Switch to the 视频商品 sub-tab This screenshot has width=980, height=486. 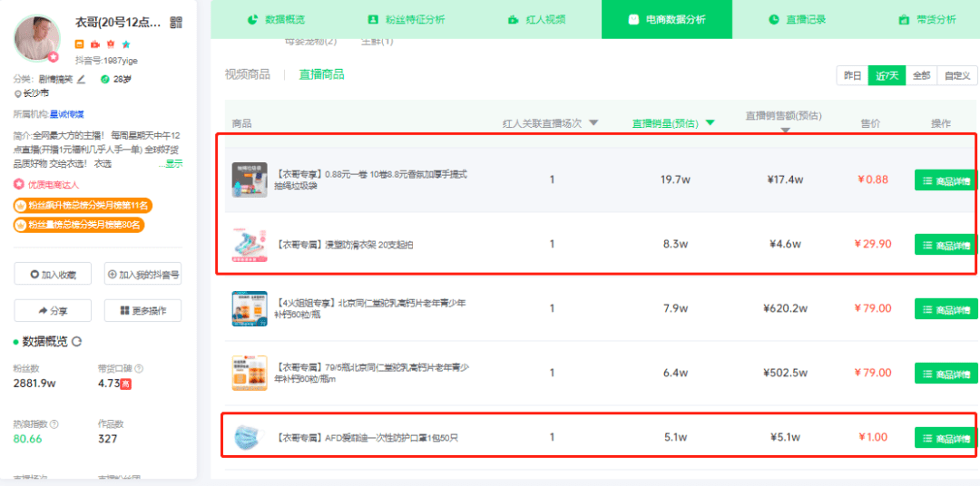click(248, 75)
